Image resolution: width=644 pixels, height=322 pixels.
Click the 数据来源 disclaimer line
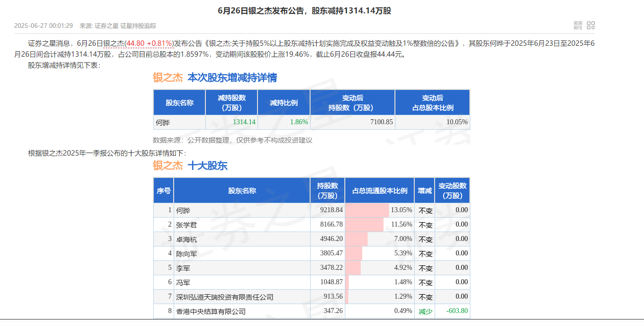pyautogui.click(x=233, y=140)
